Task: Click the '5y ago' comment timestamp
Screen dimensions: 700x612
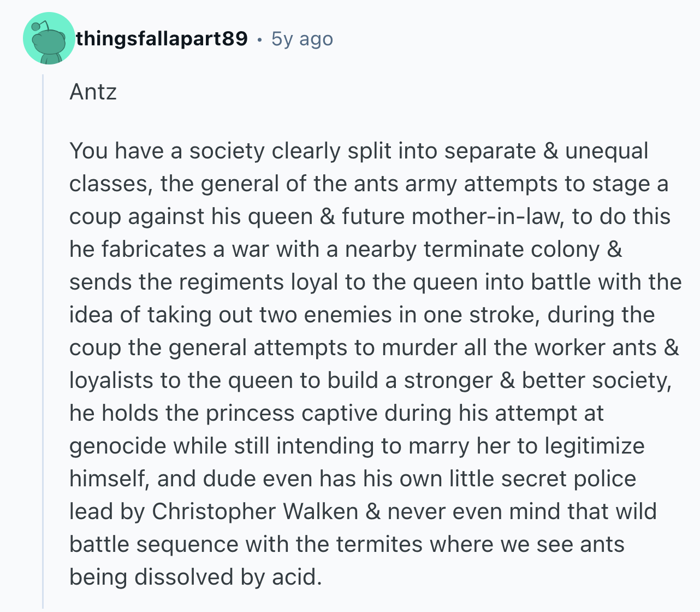Action: click(x=302, y=39)
